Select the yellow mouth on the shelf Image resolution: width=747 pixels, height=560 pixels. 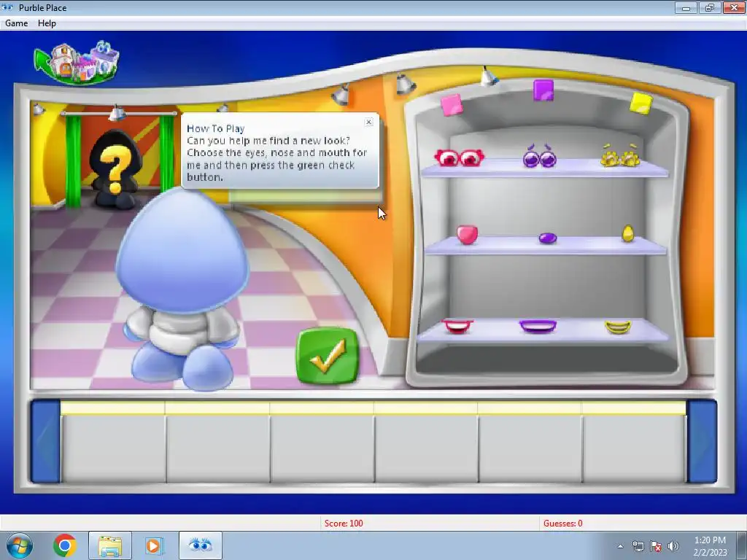618,327
